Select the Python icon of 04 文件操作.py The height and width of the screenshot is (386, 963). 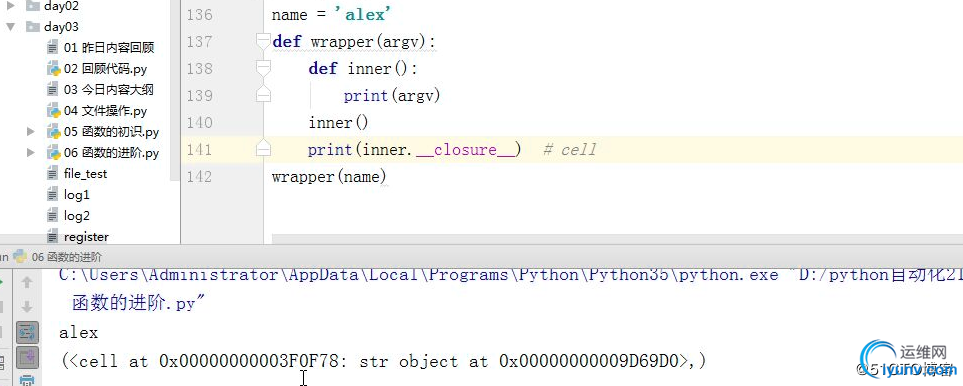click(53, 110)
